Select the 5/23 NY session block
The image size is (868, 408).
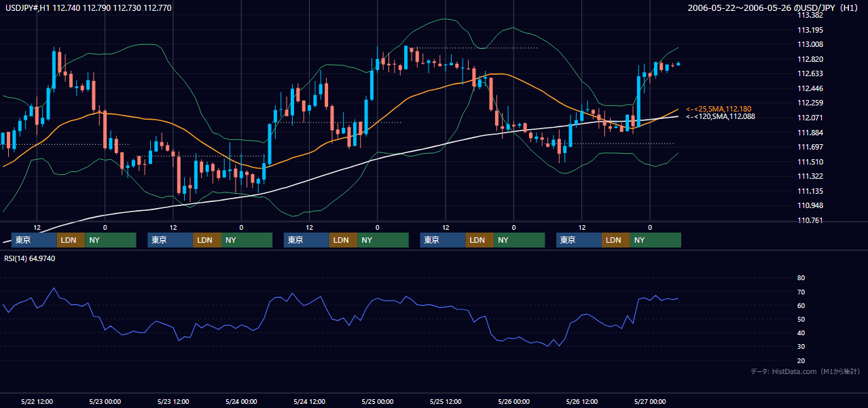coord(247,240)
